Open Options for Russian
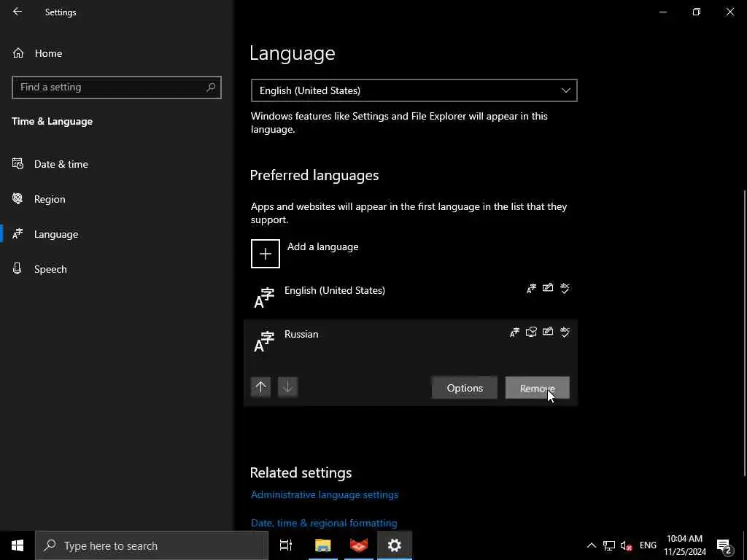 click(x=465, y=388)
